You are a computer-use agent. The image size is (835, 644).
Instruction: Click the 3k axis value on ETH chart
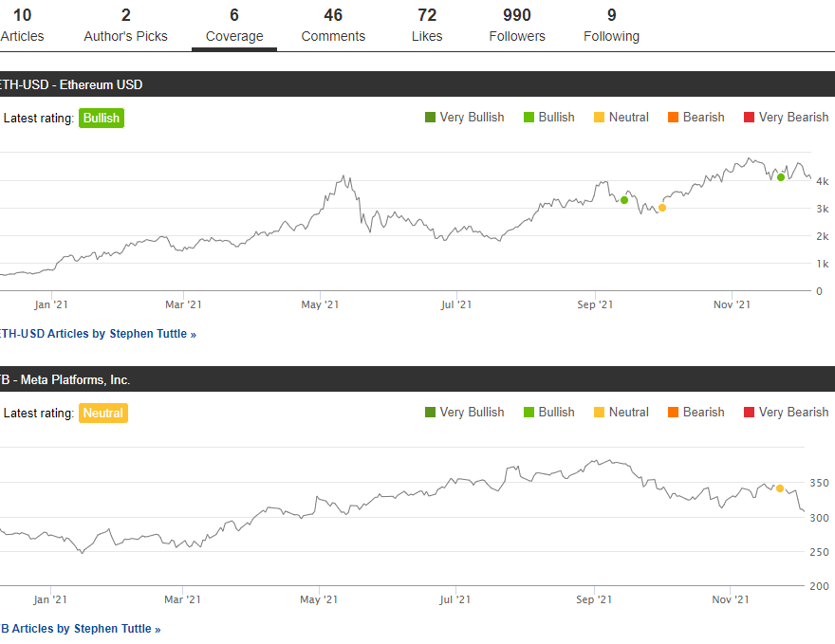click(x=823, y=209)
